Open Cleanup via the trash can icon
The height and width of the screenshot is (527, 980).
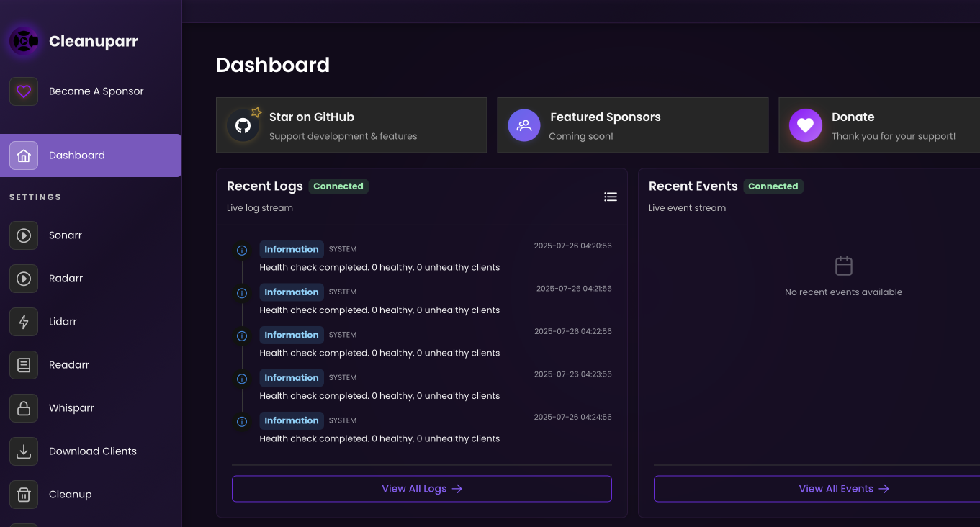pyautogui.click(x=24, y=495)
